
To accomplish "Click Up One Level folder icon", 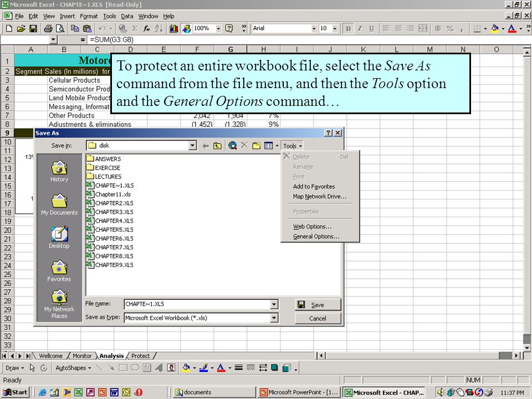I will [x=217, y=146].
